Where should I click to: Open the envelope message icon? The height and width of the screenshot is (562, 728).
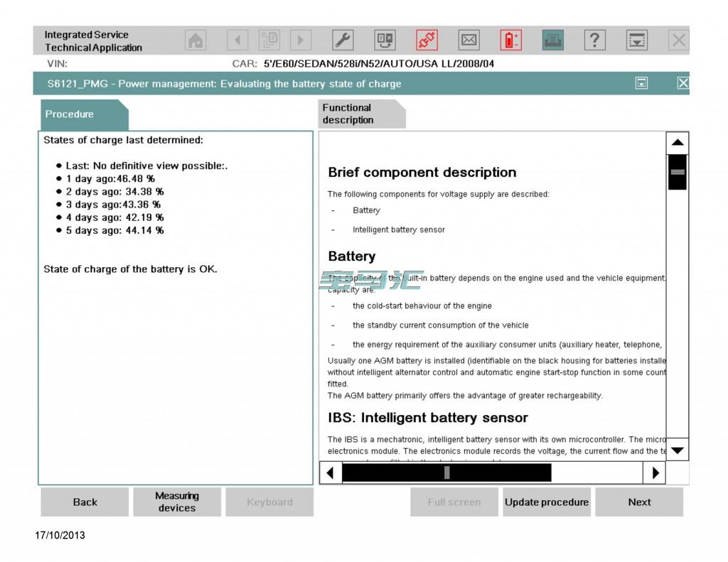pyautogui.click(x=469, y=40)
